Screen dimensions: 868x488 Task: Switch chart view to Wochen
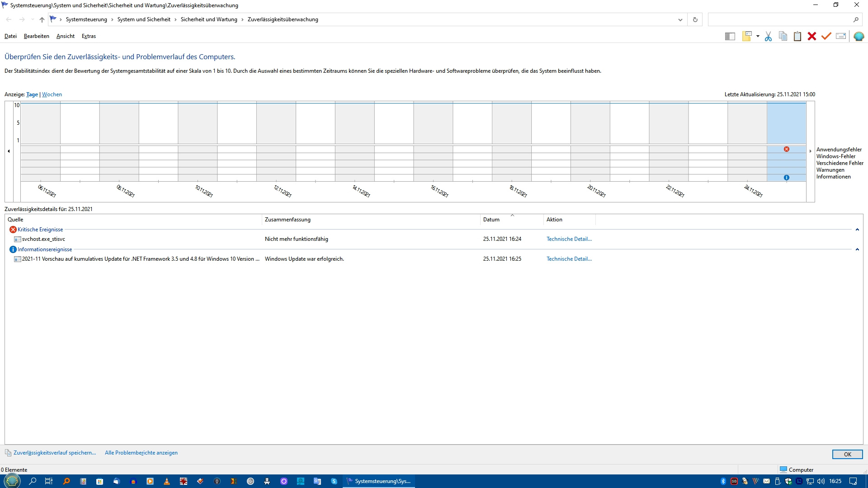click(52, 94)
